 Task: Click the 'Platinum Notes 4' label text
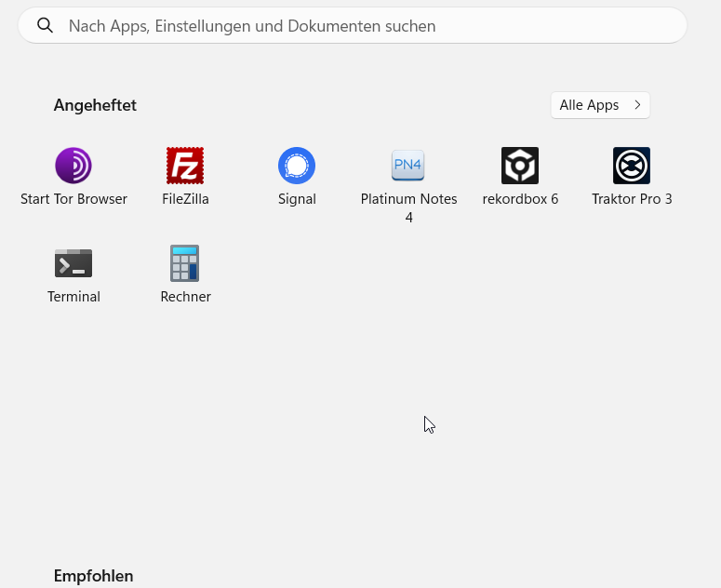coord(408,207)
